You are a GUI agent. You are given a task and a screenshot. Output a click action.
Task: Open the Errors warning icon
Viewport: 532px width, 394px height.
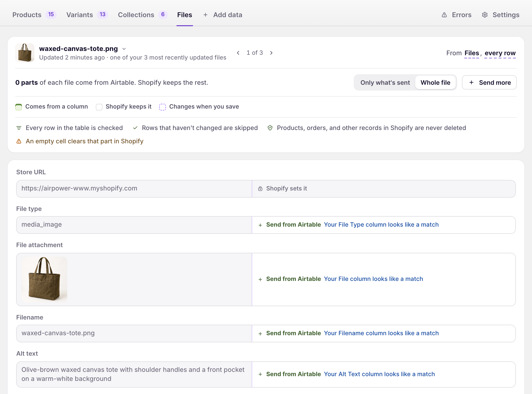point(444,15)
